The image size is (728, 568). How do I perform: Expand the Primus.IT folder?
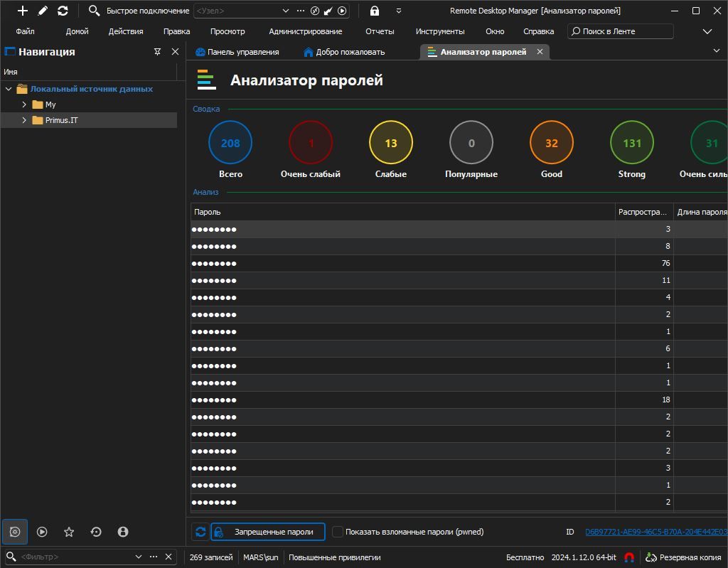[24, 120]
